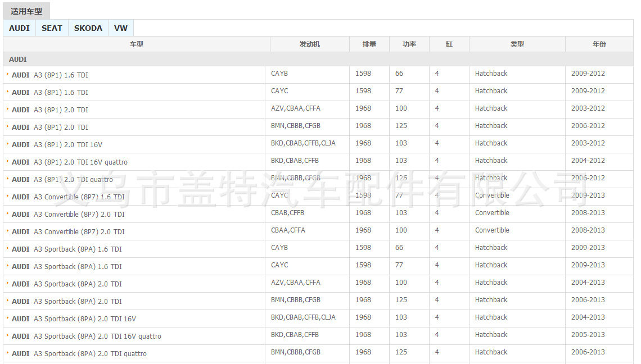The width and height of the screenshot is (641, 364).
Task: Click year 2009-2013 in the A3 Convertible 1.6 TDI row
Action: (588, 195)
